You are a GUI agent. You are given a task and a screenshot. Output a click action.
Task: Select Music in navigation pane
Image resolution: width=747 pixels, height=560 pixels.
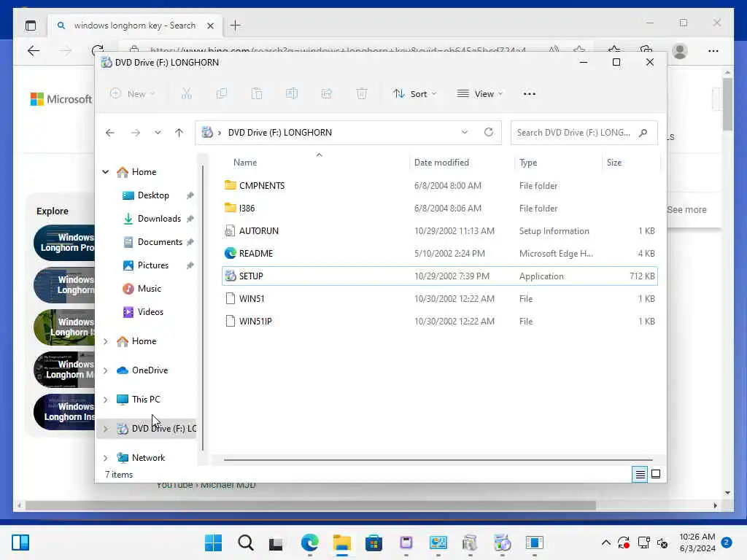[x=147, y=289]
